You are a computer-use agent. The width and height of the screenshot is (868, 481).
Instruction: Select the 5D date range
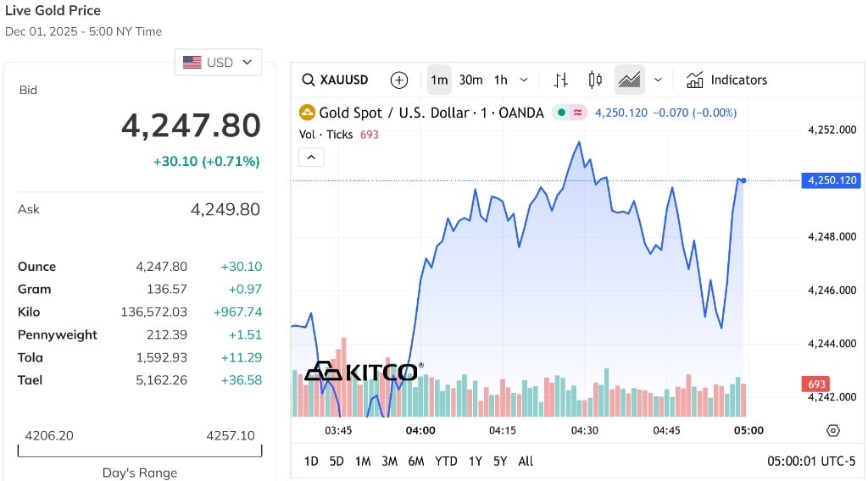337,461
